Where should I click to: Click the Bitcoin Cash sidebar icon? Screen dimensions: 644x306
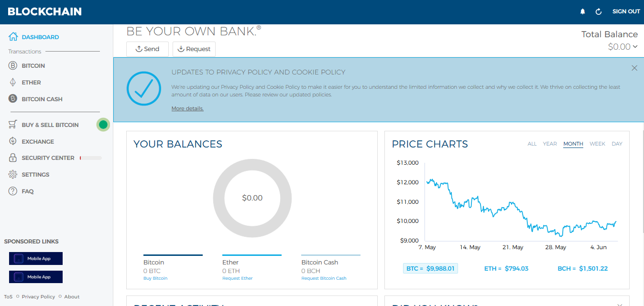(13, 99)
